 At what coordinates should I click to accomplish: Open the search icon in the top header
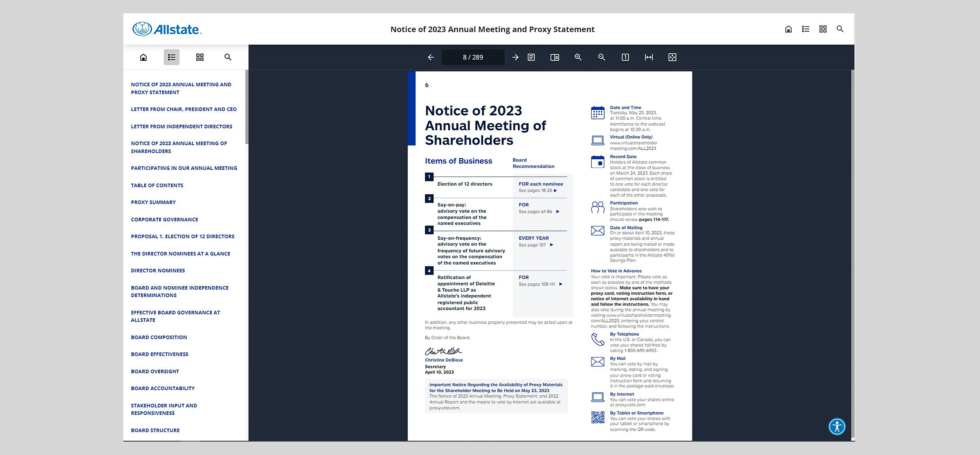pos(840,29)
